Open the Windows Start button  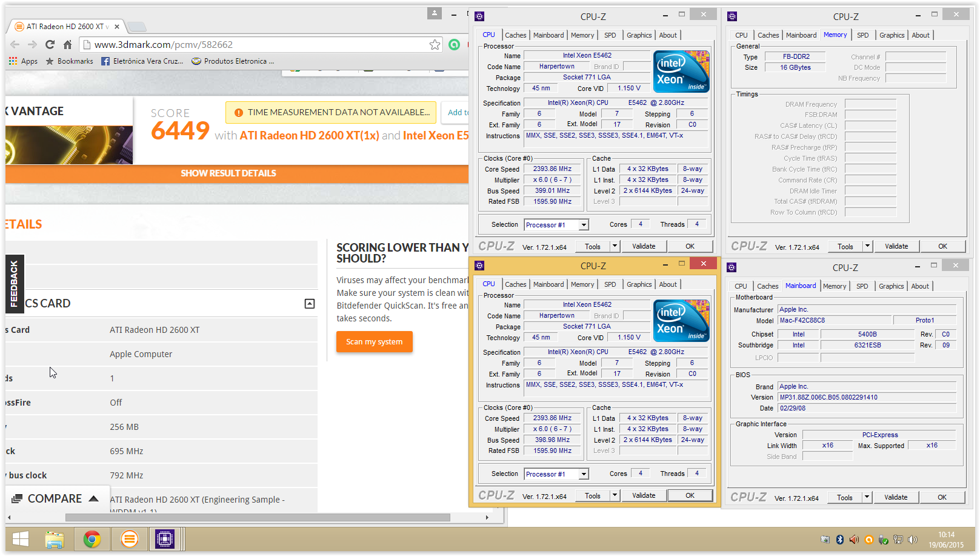tap(20, 539)
